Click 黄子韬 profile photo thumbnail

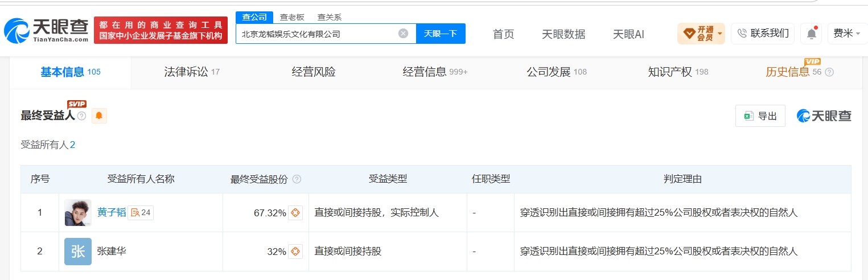(78, 213)
